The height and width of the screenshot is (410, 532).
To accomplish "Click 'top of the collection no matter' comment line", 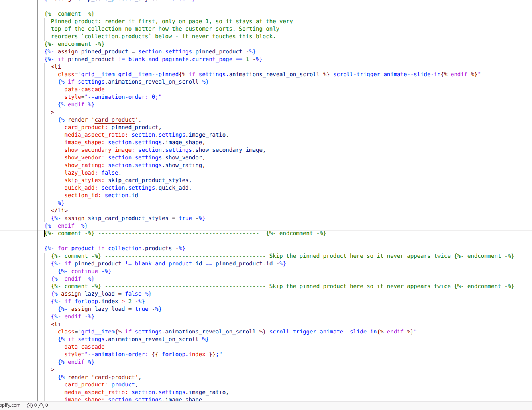I will coord(165,29).
